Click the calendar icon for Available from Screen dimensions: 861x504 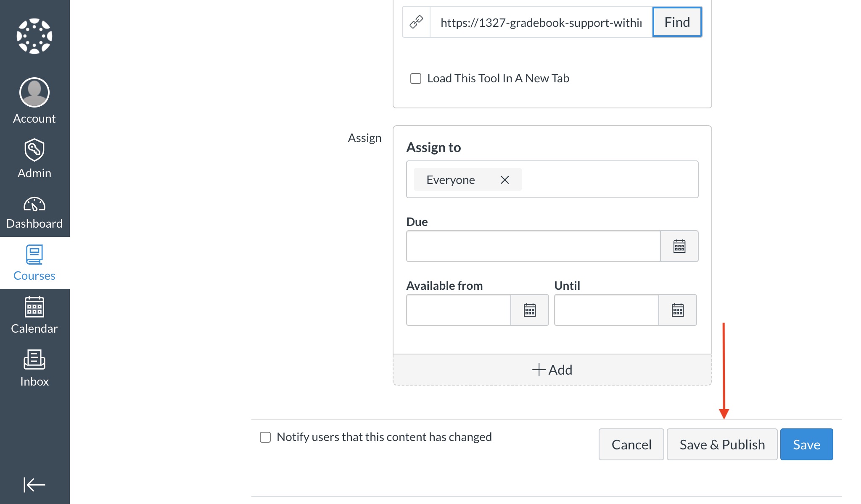[x=529, y=310]
